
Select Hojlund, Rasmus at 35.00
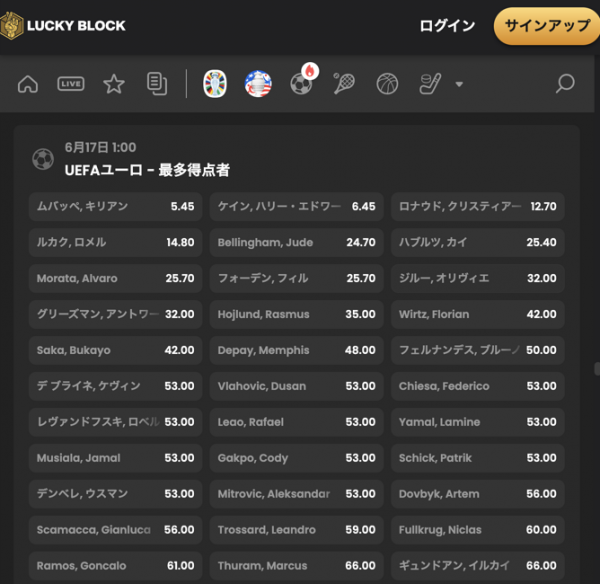[x=297, y=314]
